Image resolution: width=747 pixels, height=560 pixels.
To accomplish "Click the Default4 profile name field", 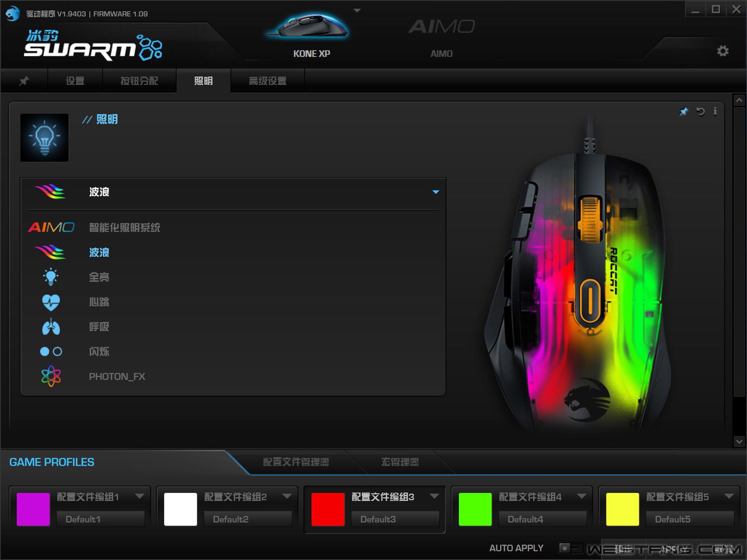I will (x=542, y=519).
